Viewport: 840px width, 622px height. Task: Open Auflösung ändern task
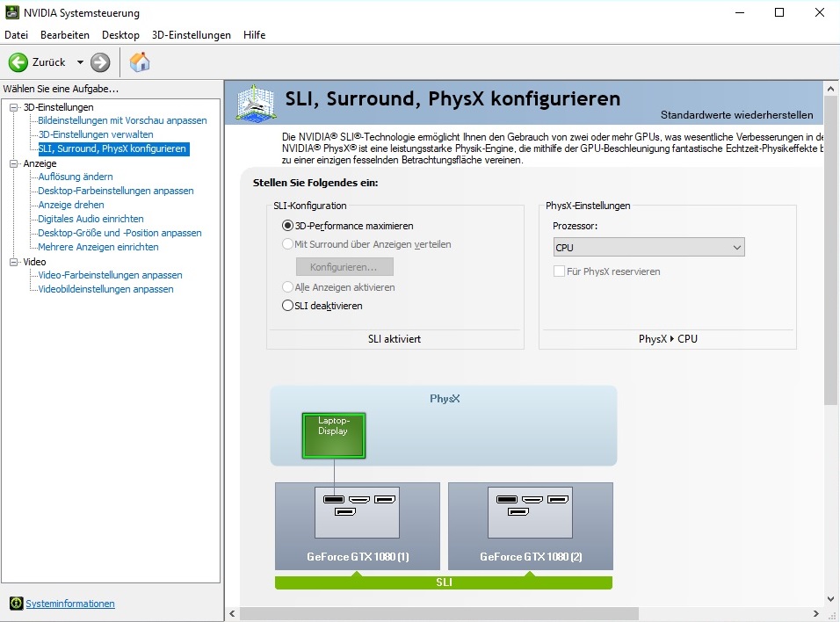pos(76,177)
